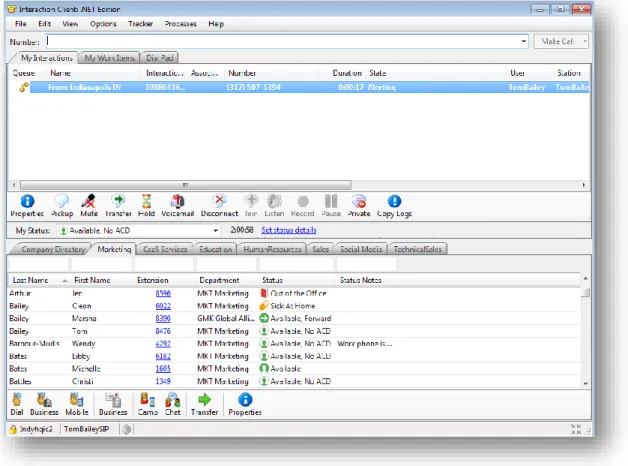
Task: Click the call Transfer icon with phone
Action: (118, 205)
